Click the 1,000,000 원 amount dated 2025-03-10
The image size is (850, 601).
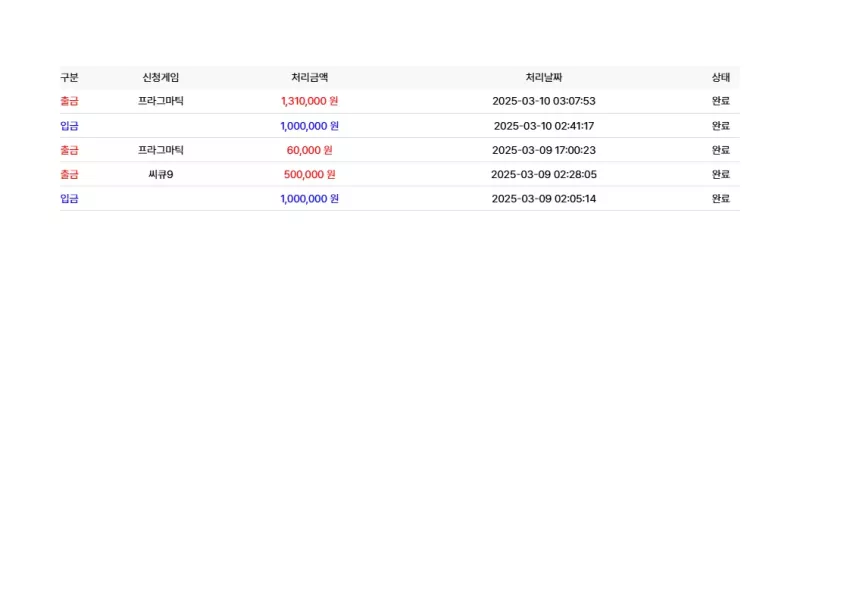pyautogui.click(x=310, y=126)
